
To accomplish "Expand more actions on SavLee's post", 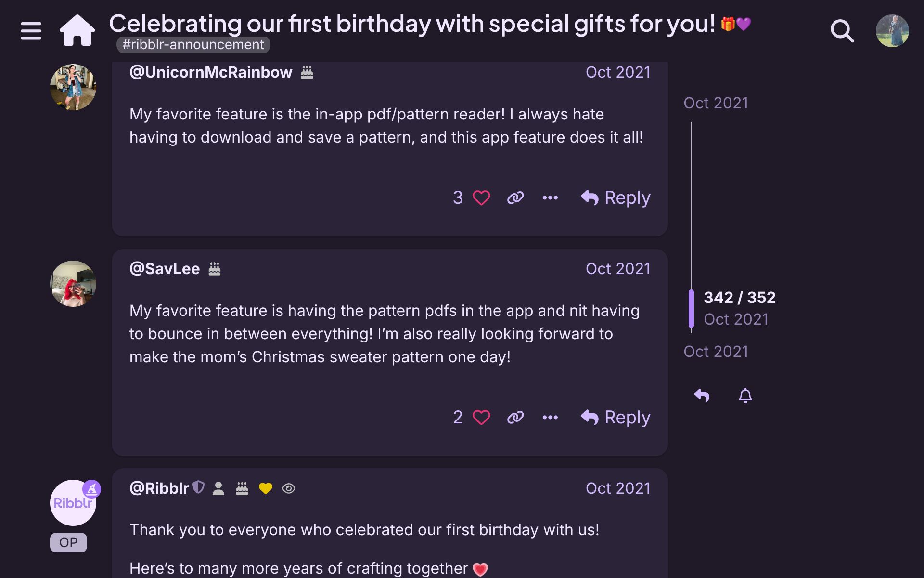I will [x=550, y=418].
